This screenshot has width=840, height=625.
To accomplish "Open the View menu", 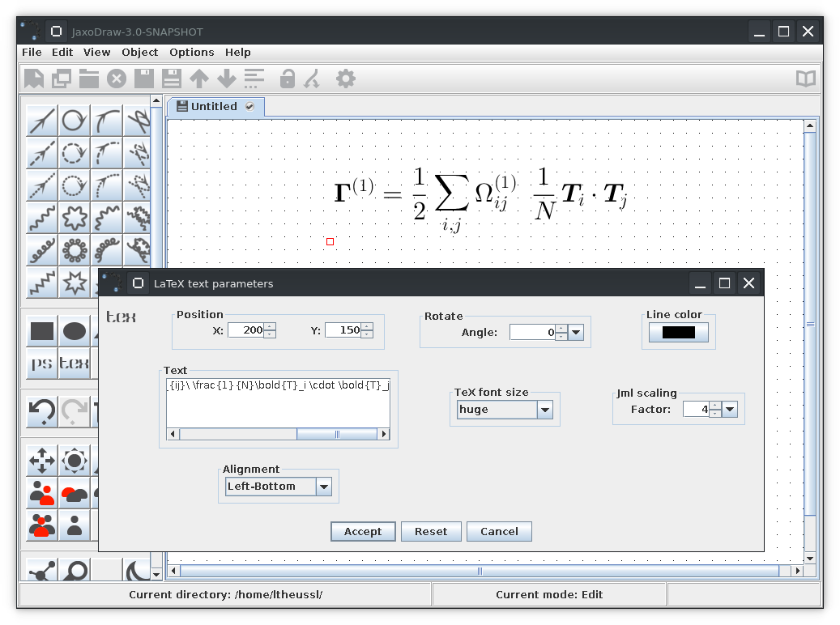I will [96, 52].
